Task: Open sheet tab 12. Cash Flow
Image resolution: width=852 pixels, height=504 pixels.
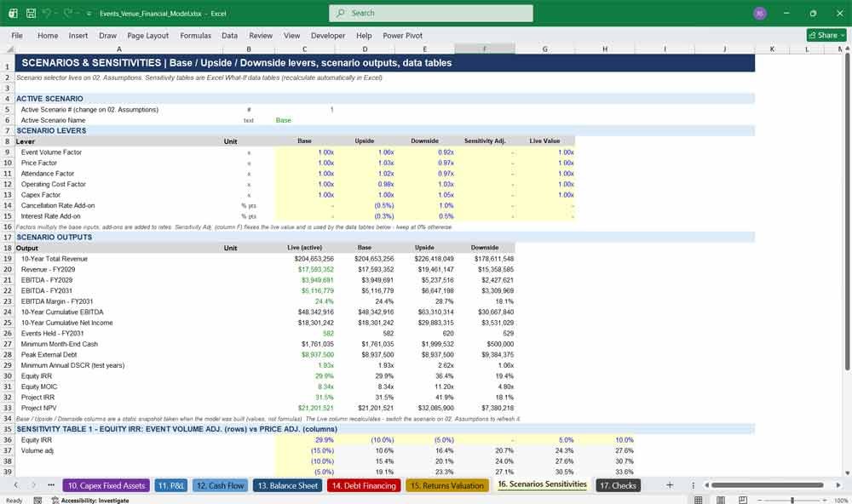Action: click(x=220, y=485)
